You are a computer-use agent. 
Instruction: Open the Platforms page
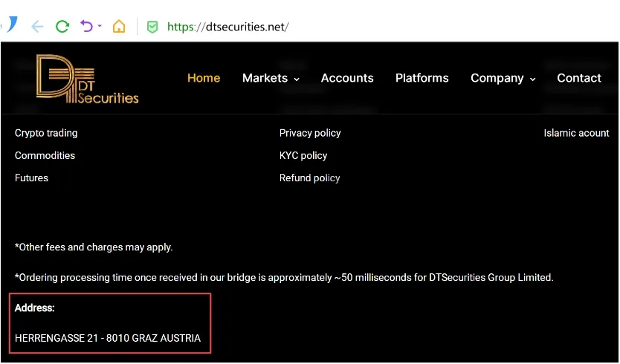[422, 78]
